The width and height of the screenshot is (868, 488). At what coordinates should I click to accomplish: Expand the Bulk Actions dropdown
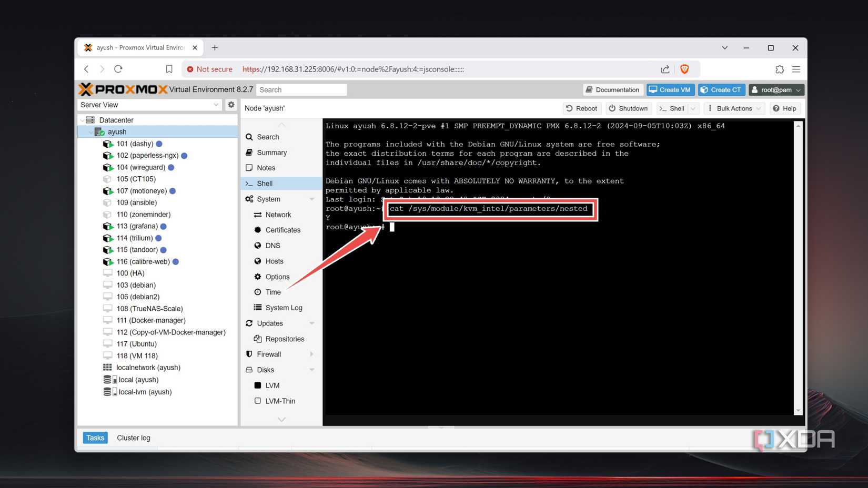point(734,108)
